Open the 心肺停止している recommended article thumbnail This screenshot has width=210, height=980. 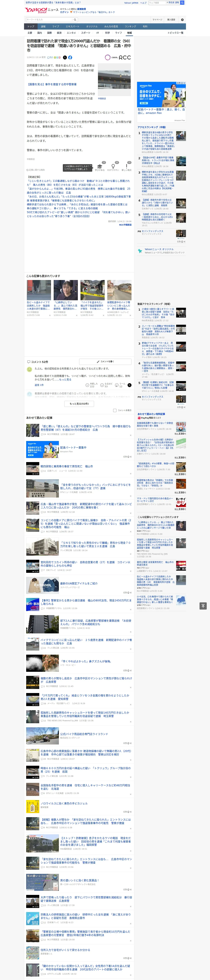pos(66,290)
